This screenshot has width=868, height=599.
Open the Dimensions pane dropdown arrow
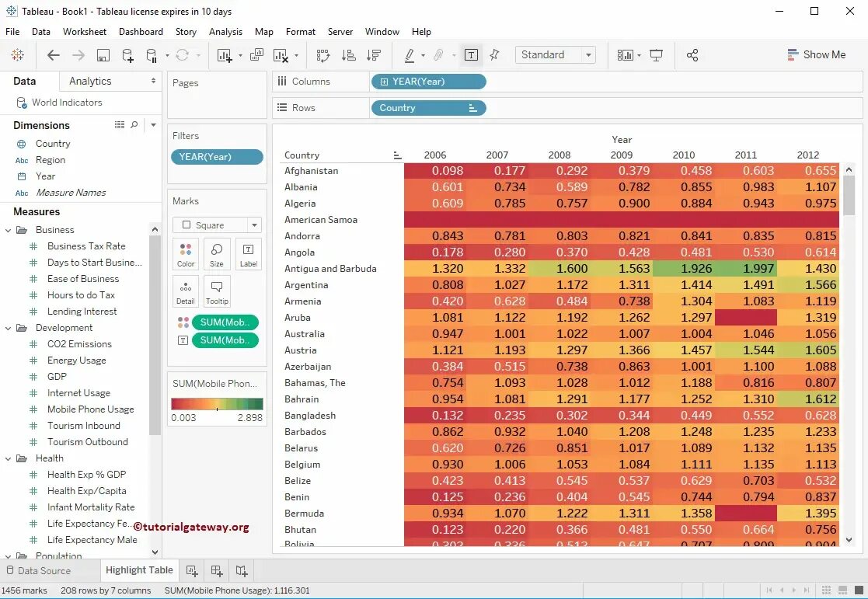tap(153, 125)
